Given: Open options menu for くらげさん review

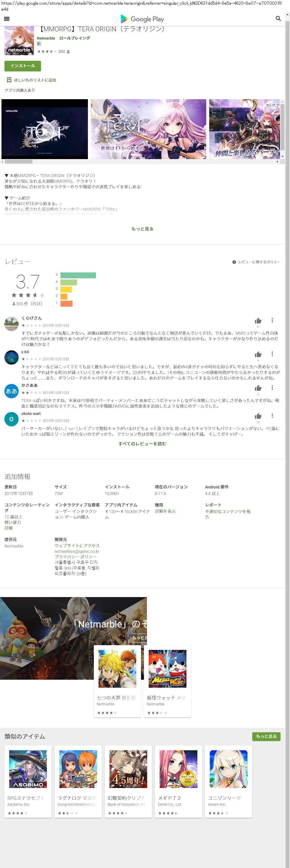Looking at the screenshot, I should (272, 320).
